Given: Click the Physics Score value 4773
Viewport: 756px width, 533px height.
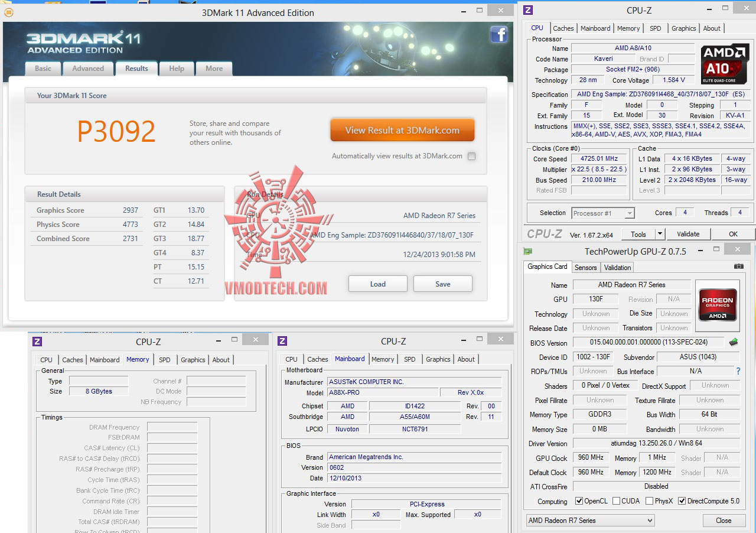Looking at the screenshot, I should 131,225.
